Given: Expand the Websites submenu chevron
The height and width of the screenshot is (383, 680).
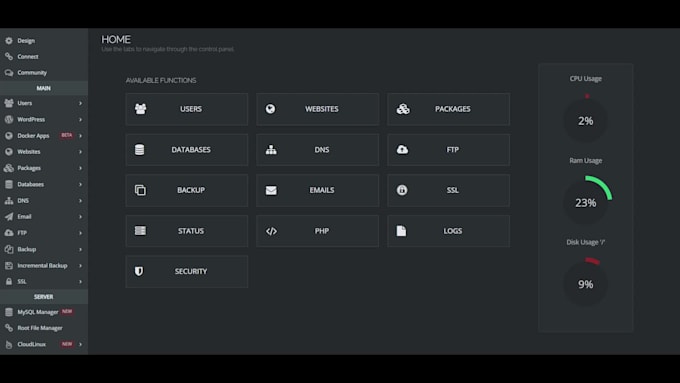Looking at the screenshot, I should (x=80, y=152).
